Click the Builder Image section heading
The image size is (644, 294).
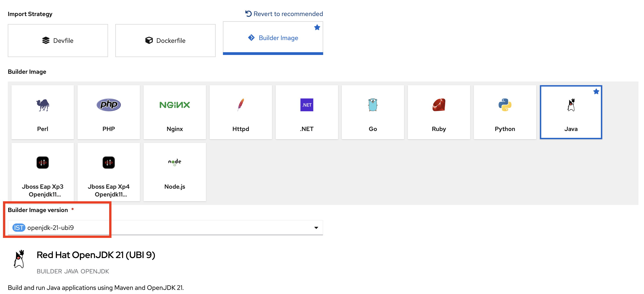[x=27, y=72]
